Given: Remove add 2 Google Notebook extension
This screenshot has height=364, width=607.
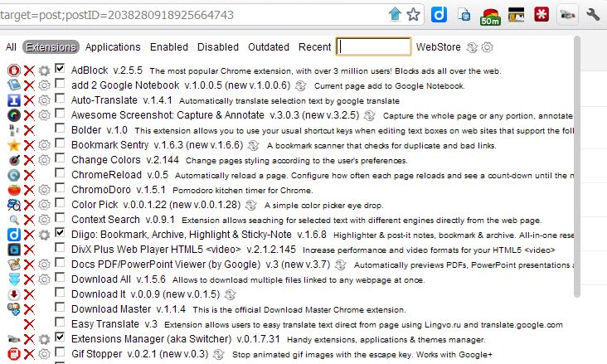Looking at the screenshot, I should point(29,85).
